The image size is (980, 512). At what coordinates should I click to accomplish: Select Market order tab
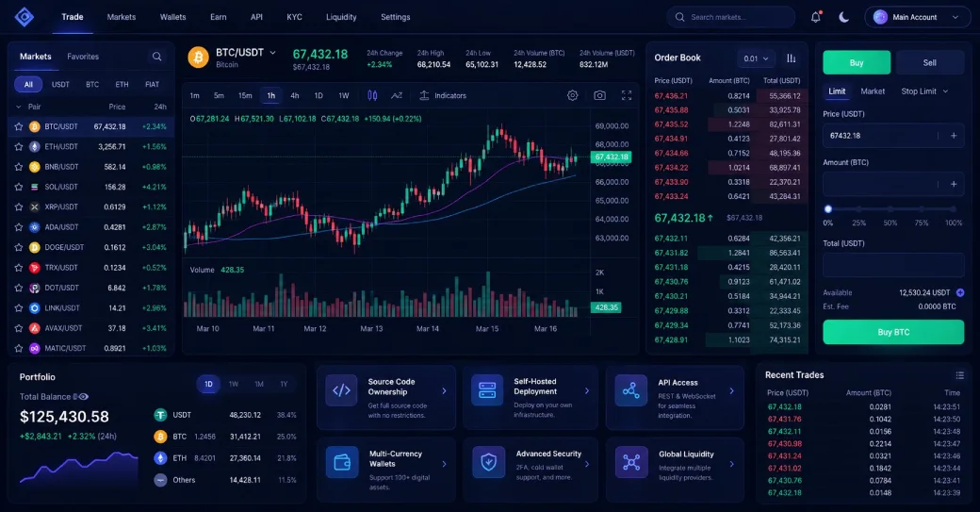tap(873, 91)
